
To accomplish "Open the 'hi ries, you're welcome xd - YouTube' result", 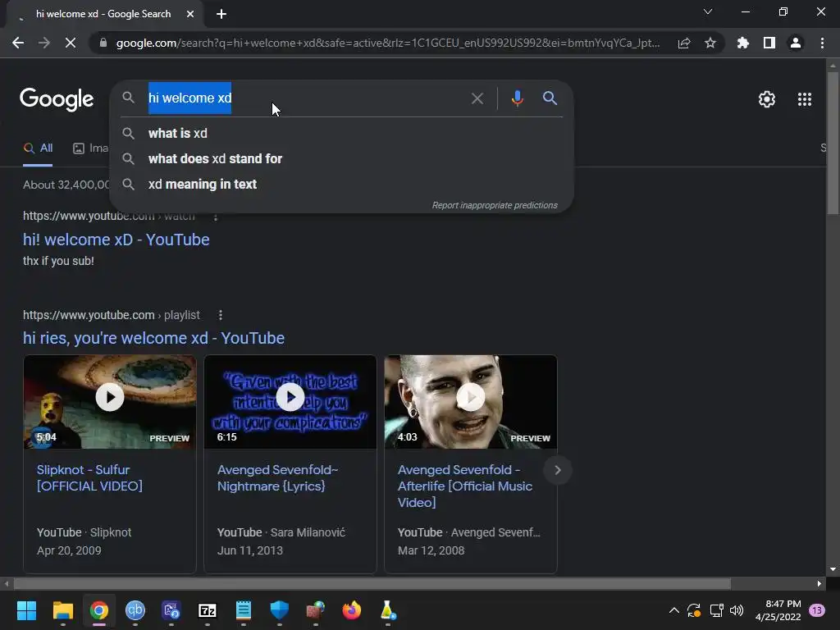I will click(153, 338).
